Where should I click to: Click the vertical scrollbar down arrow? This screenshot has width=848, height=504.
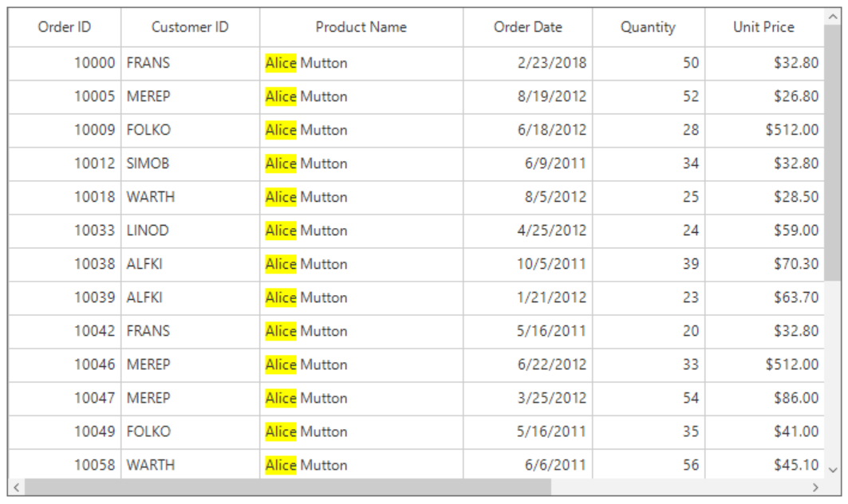tap(833, 471)
